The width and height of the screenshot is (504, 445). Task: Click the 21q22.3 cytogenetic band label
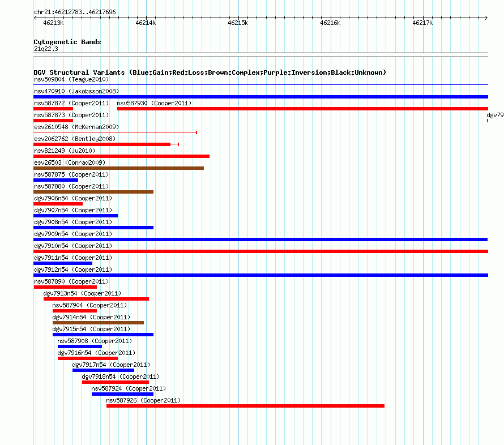tap(46, 49)
